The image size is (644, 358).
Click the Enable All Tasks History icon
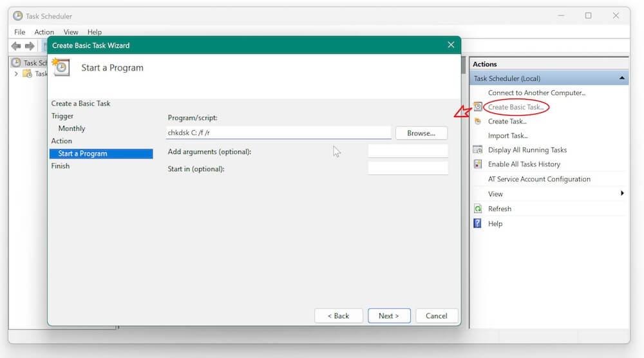coord(478,164)
